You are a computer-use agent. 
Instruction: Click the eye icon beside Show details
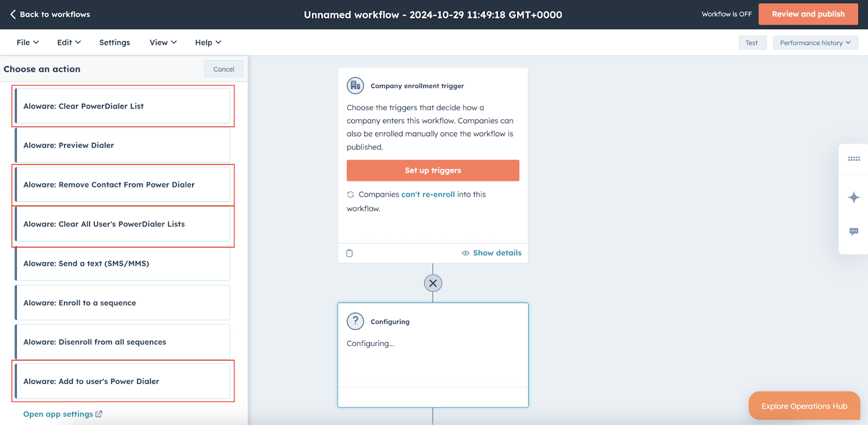coord(465,253)
